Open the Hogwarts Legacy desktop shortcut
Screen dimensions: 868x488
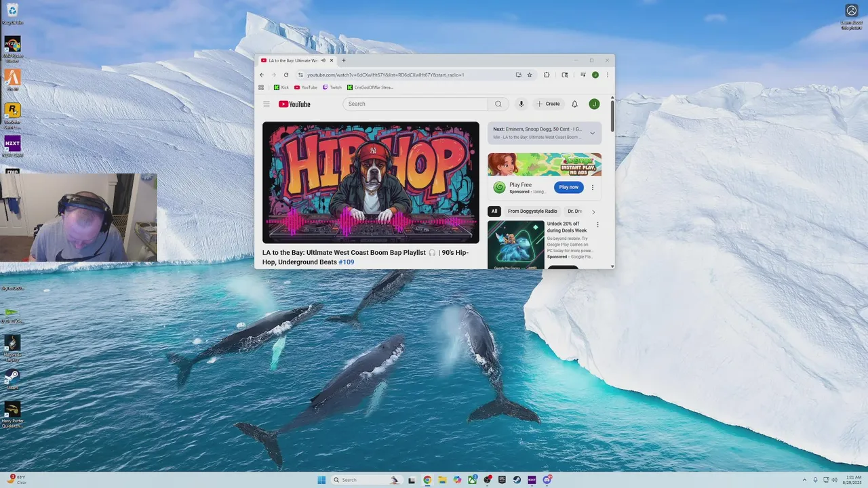(12, 348)
